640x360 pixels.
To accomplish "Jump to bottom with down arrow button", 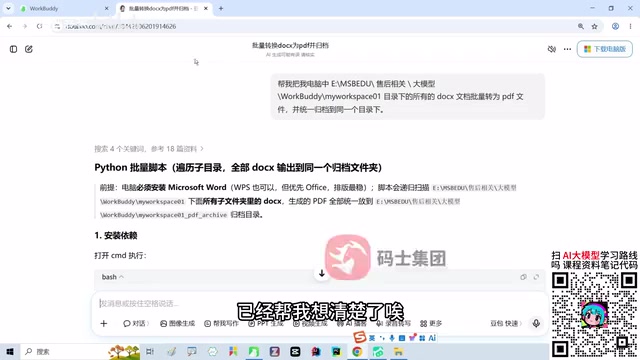I will click(x=322, y=273).
